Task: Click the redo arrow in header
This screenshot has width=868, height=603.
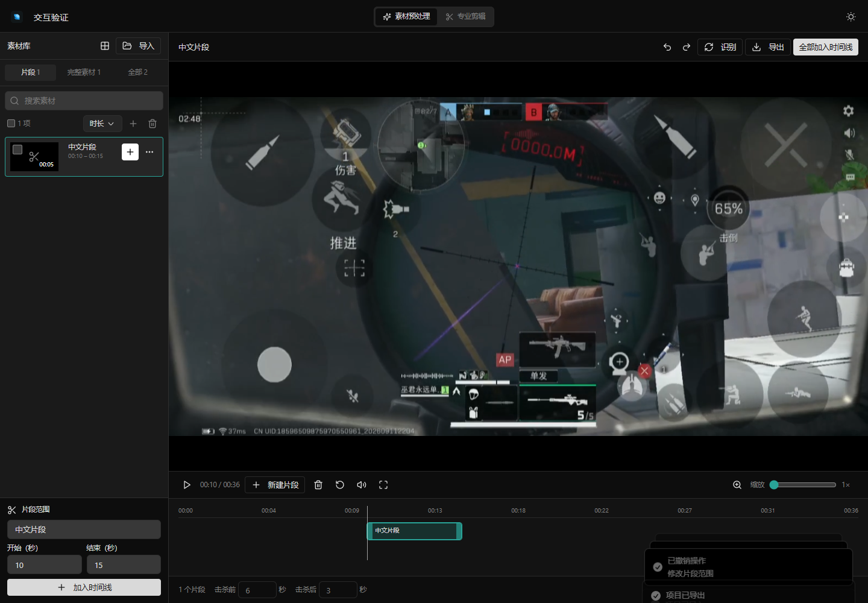Action: point(686,47)
